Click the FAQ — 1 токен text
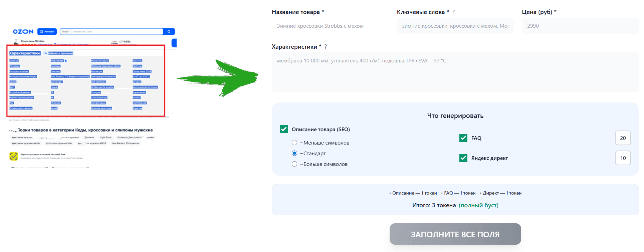This screenshot has width=644, height=252. coord(460,193)
